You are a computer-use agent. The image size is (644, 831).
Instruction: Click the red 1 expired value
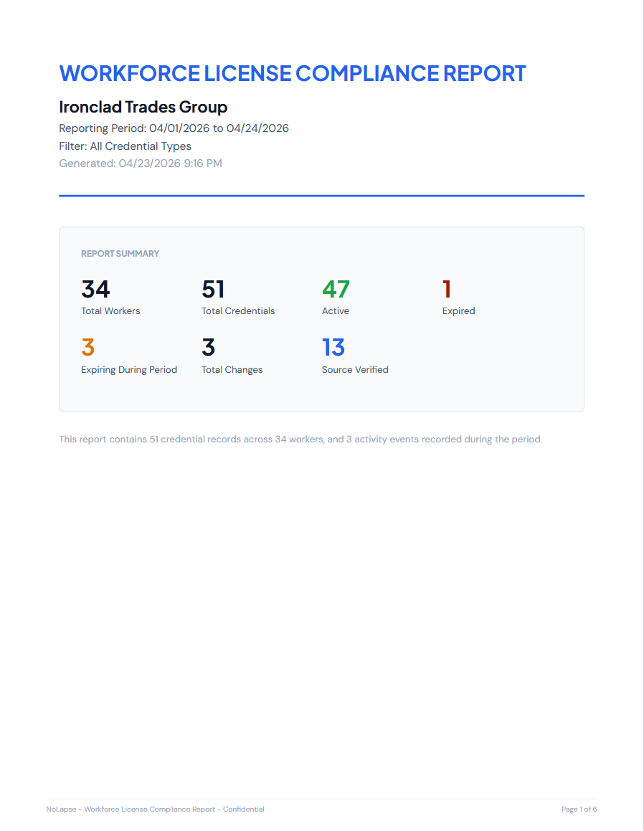tap(447, 290)
